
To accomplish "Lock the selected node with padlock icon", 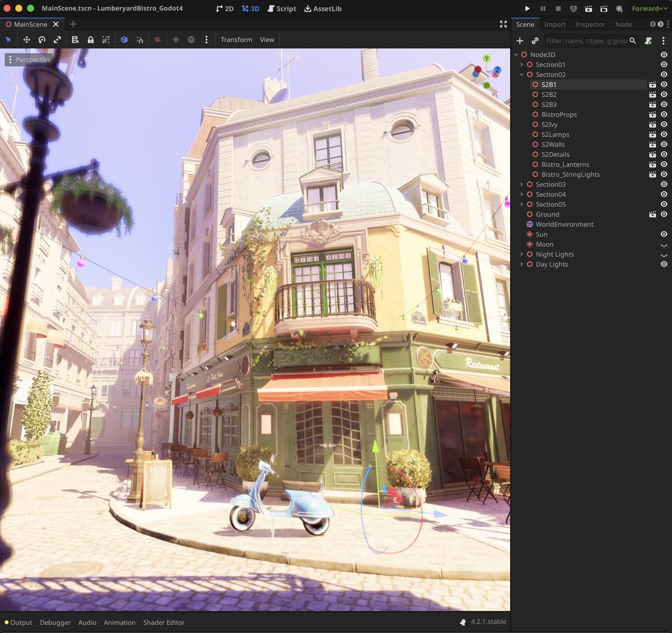I will pos(91,40).
